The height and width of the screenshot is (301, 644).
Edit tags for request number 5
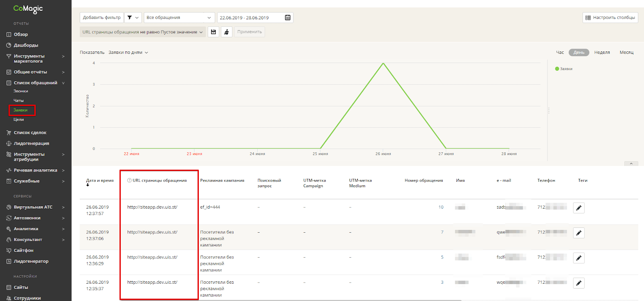(x=579, y=258)
